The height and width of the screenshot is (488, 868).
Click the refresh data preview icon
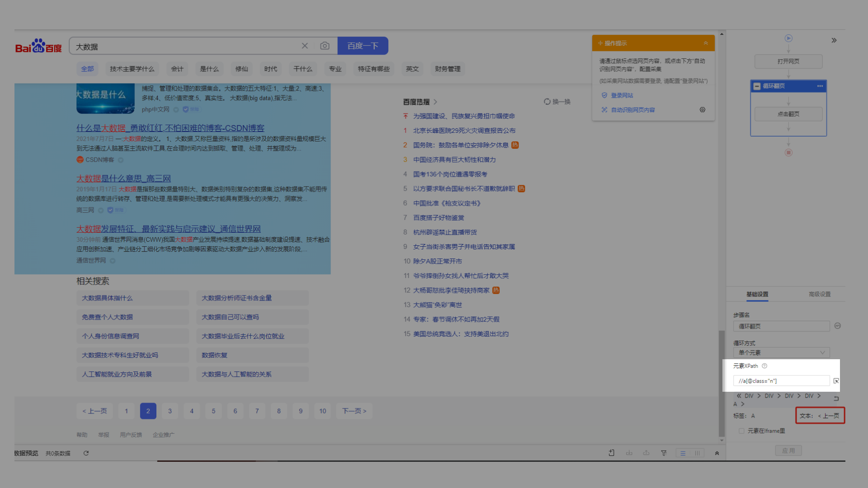[86, 453]
